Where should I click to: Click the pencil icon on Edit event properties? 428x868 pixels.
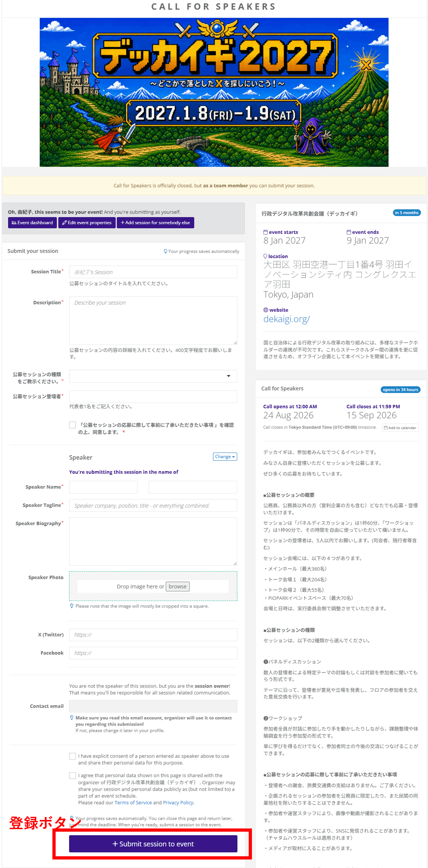[64, 223]
